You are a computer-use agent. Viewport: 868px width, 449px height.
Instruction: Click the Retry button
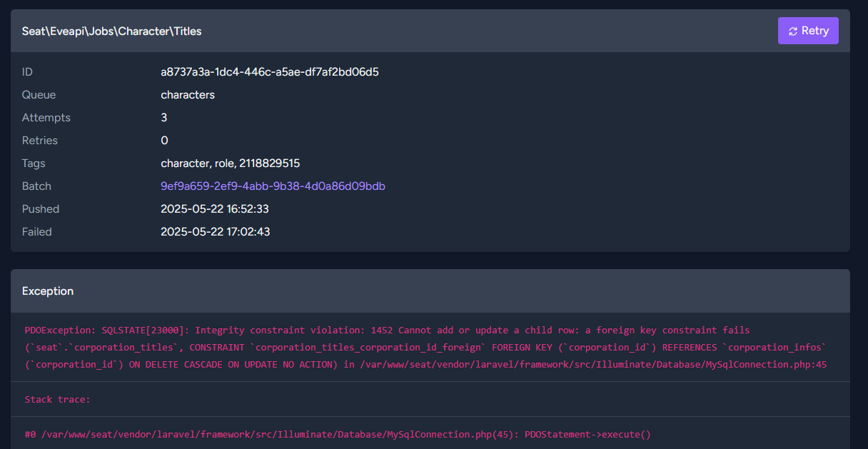[x=808, y=31]
